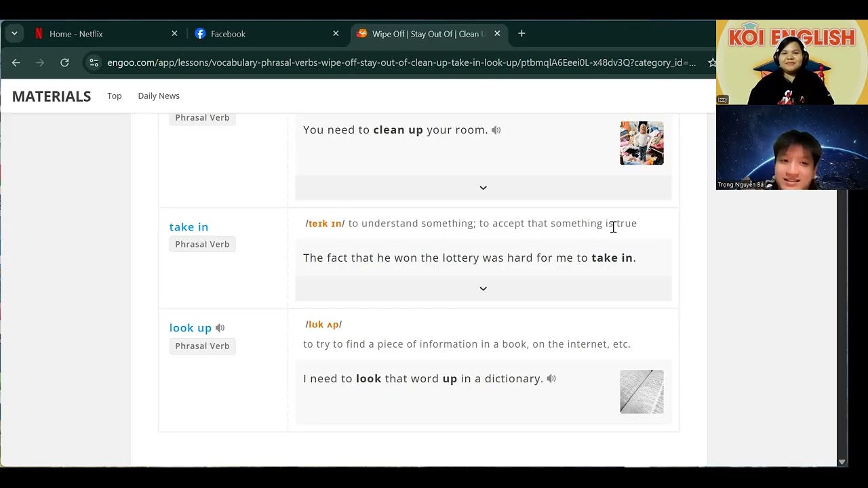Expand the take in entry chevron

[484, 289]
